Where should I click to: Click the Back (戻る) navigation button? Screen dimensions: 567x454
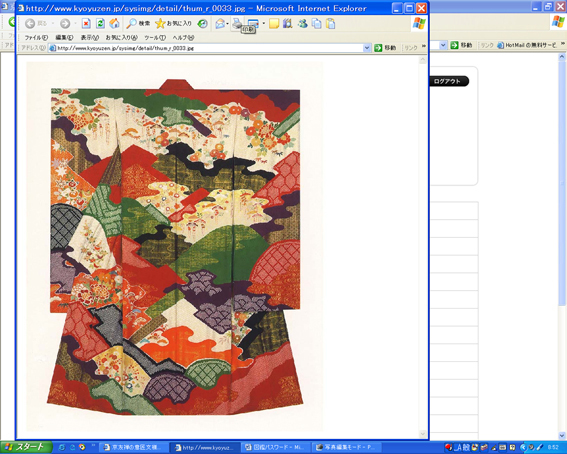[36, 23]
